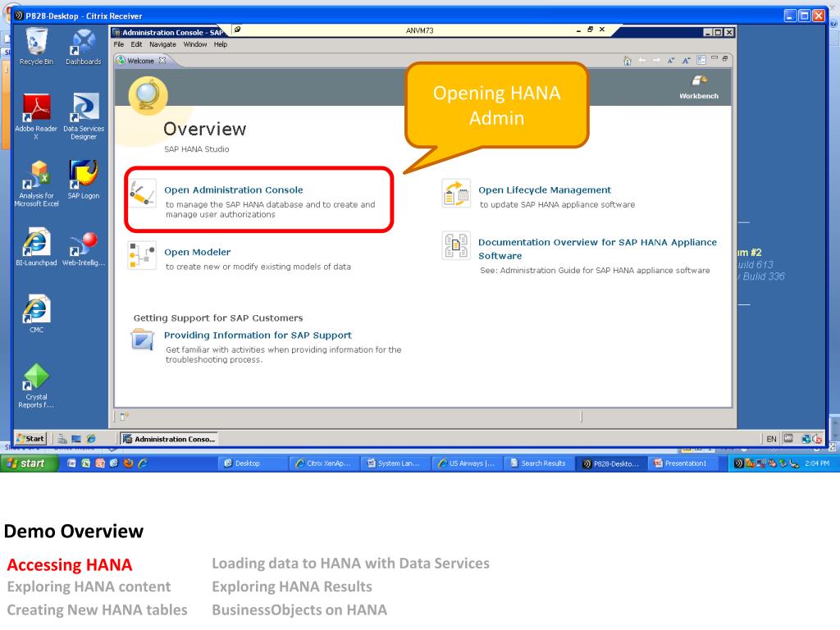Open the Edit menu
The height and width of the screenshot is (630, 840).
[137, 44]
